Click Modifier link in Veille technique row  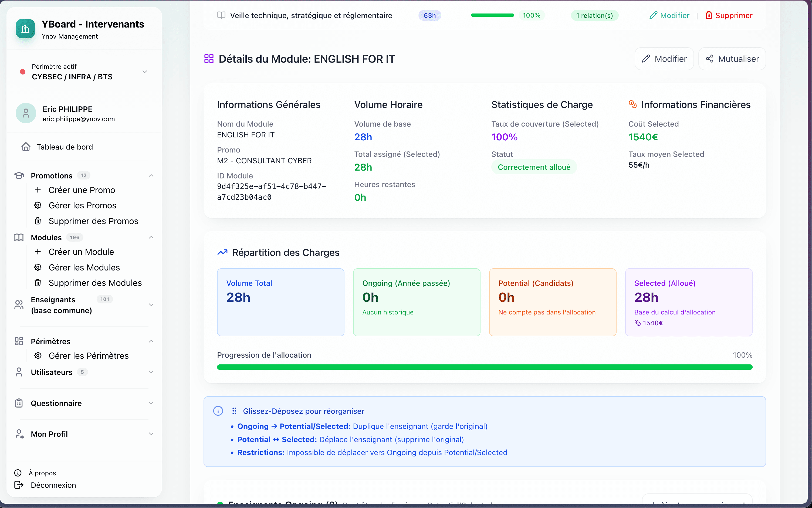(x=669, y=15)
